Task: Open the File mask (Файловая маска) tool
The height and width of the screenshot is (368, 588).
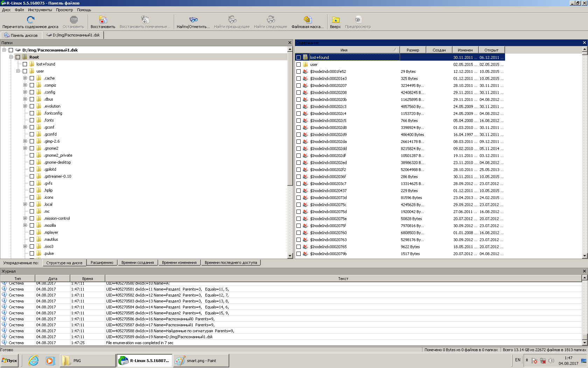Action: coord(307,20)
